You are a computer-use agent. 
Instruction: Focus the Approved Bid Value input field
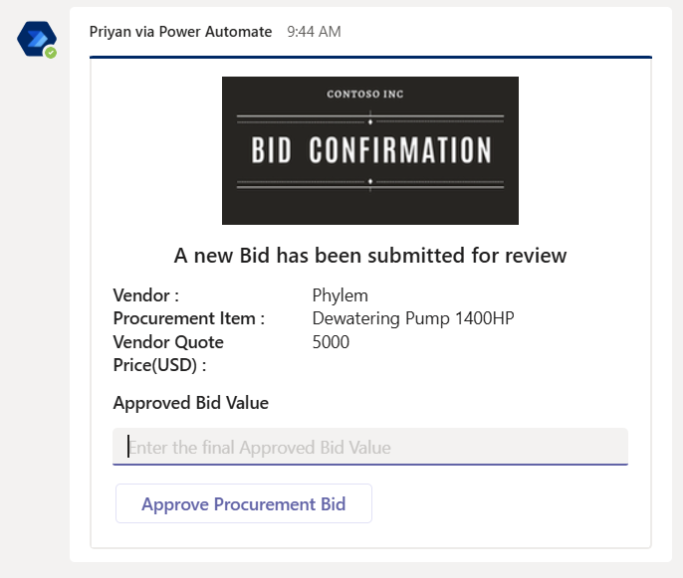(370, 447)
